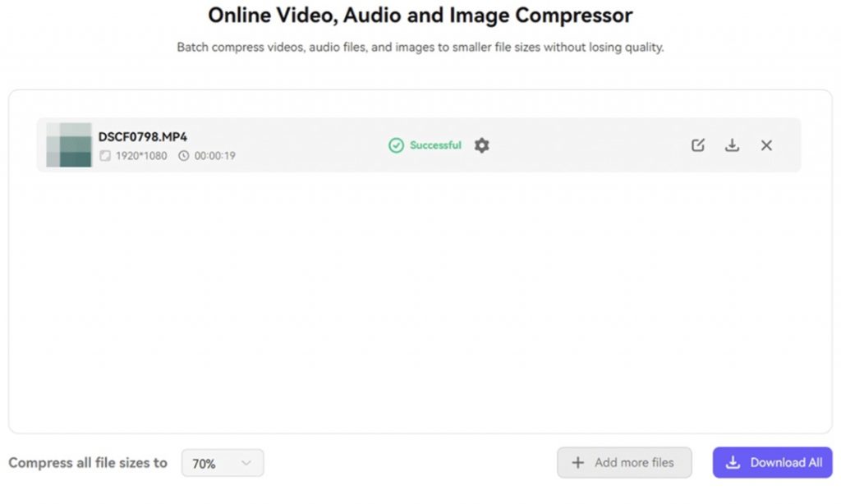Screen dimensions: 841x504
Task: Click the clock icon beside 00:00:19
Action: click(184, 156)
